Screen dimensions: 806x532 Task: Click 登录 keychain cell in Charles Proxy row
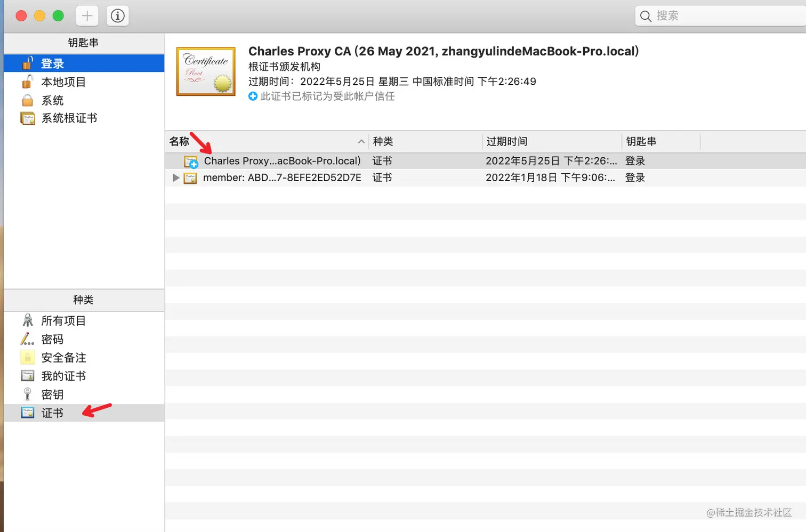[635, 161]
